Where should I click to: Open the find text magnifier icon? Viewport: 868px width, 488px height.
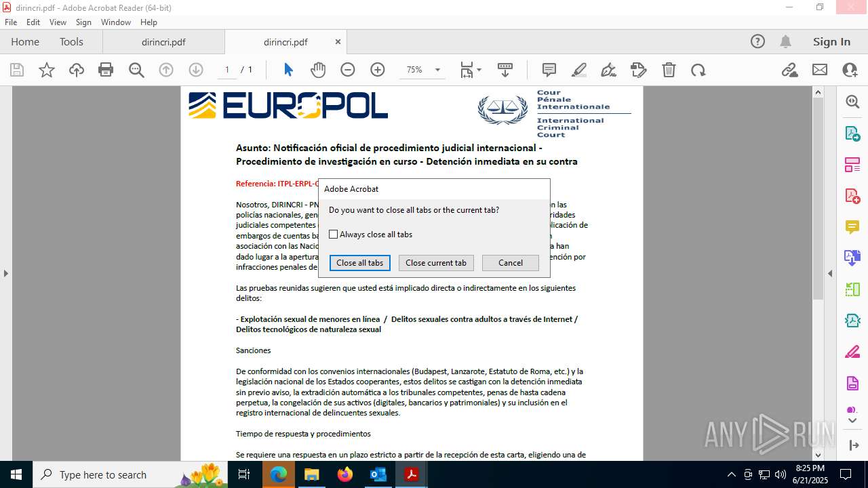pyautogui.click(x=136, y=70)
